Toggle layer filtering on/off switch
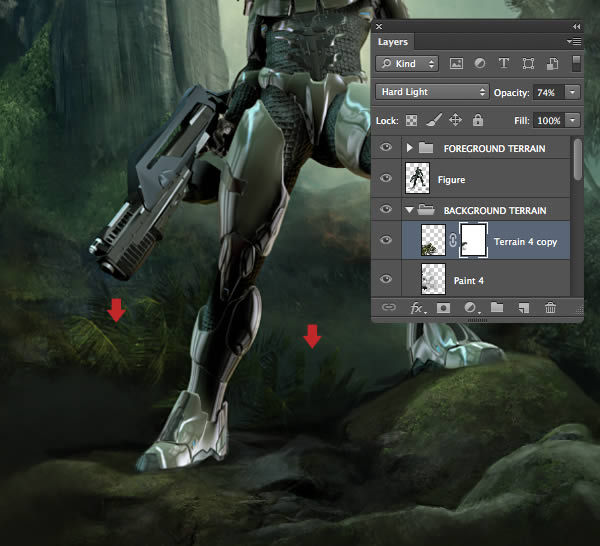The width and height of the screenshot is (600, 546). coord(576,64)
